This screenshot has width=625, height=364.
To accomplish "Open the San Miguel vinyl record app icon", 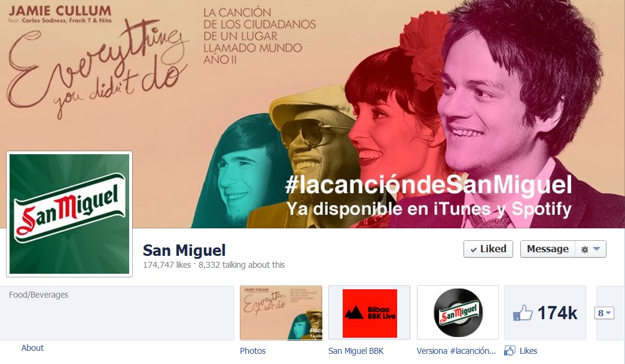I will pyautogui.click(x=458, y=313).
